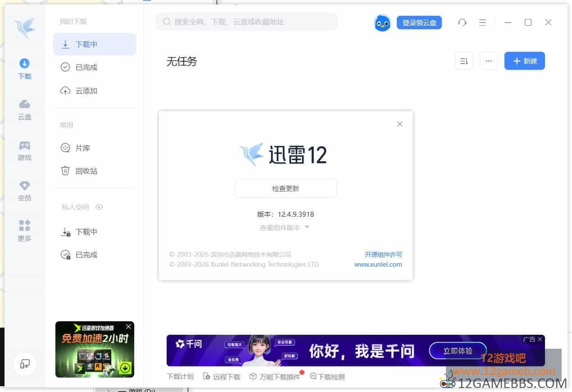Click the 登录领云盘 login button
The width and height of the screenshot is (572, 392).
click(x=419, y=23)
